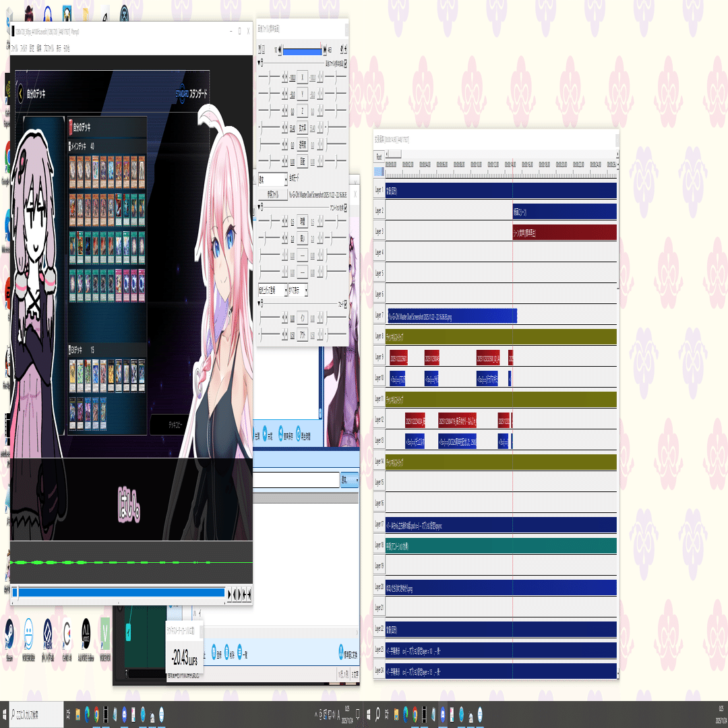The width and height of the screenshot is (728, 728).
Task: Open the フィルタ menu in AviUtl
Action: [23, 49]
